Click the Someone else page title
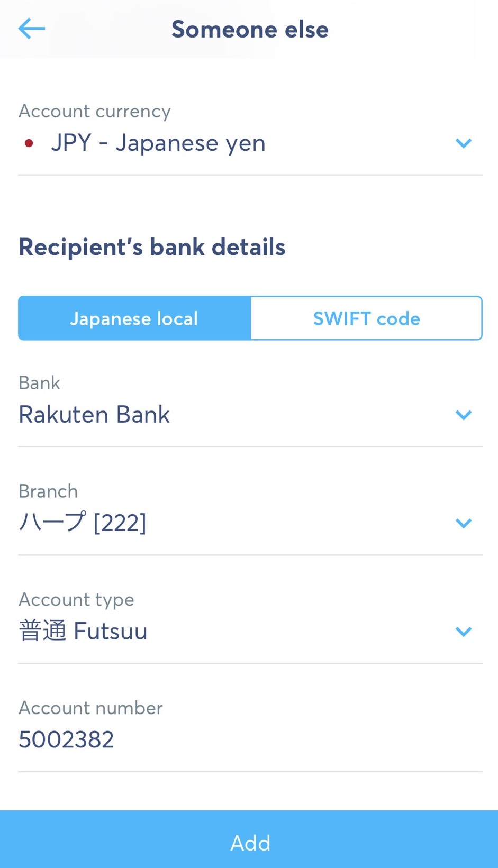Screen dimensions: 498x868 click(x=250, y=30)
